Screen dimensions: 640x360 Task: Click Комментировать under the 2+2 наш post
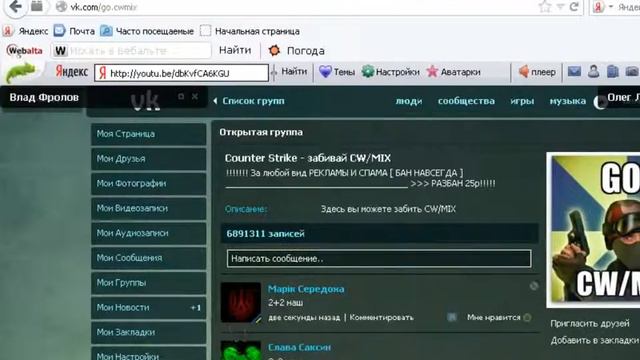click(x=382, y=318)
